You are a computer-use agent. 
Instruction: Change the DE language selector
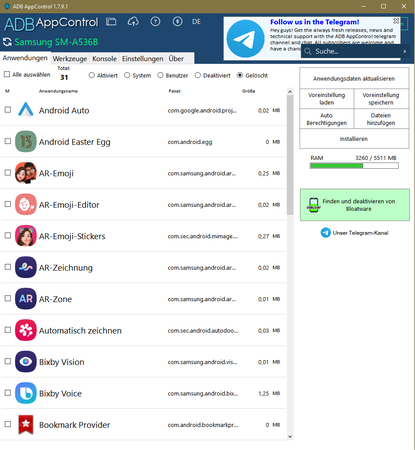(196, 22)
